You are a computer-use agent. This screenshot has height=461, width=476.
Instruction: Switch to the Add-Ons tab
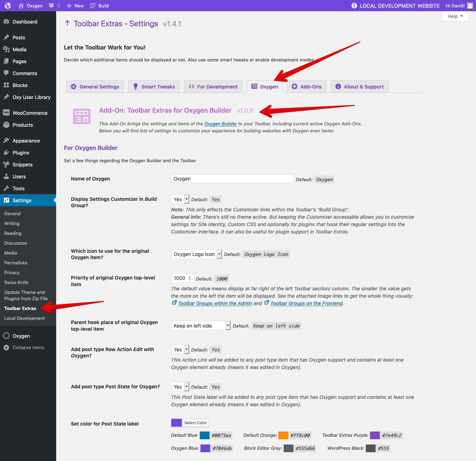click(x=307, y=87)
